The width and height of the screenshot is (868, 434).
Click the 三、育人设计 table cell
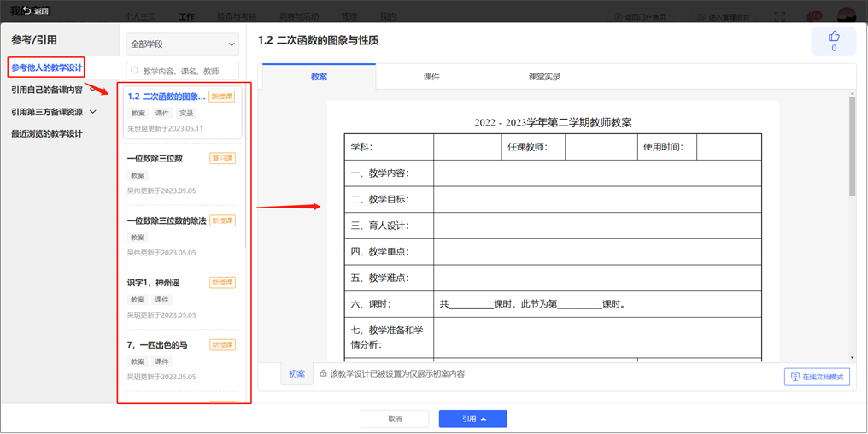click(x=390, y=226)
